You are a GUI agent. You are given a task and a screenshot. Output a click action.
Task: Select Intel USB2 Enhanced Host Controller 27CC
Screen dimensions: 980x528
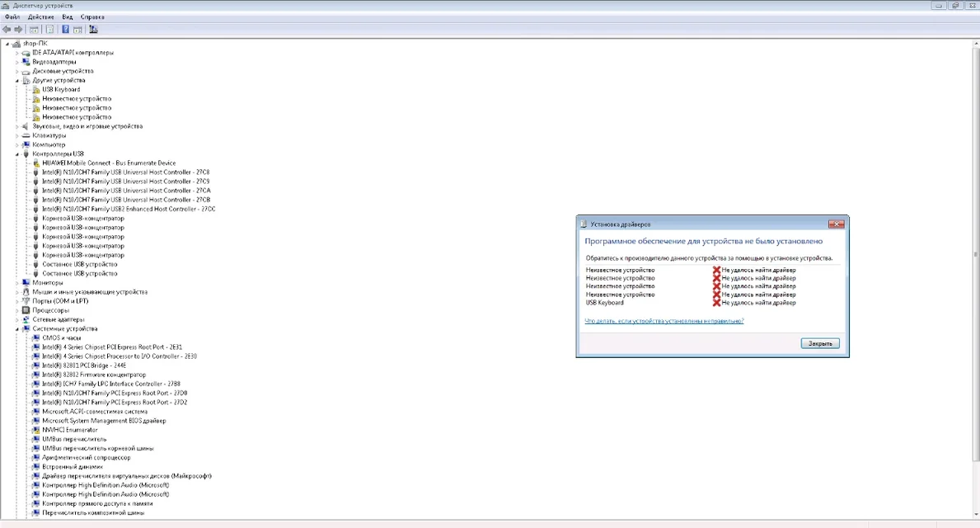pyautogui.click(x=129, y=209)
